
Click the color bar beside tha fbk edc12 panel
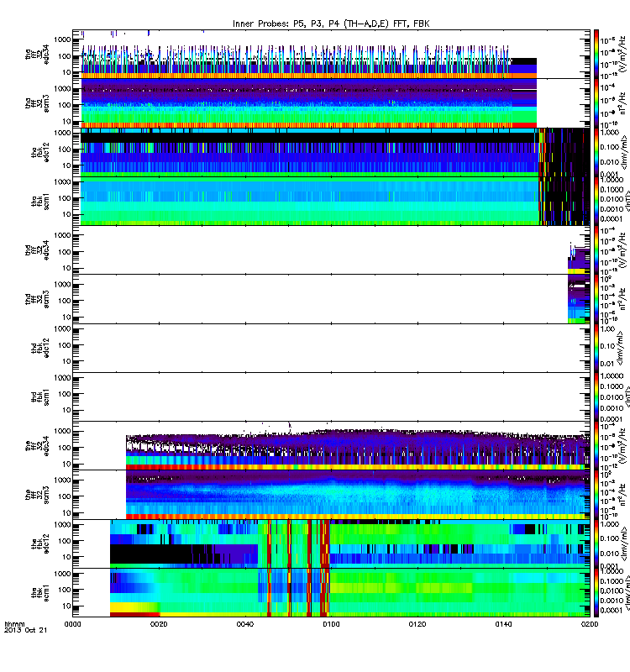(596, 152)
